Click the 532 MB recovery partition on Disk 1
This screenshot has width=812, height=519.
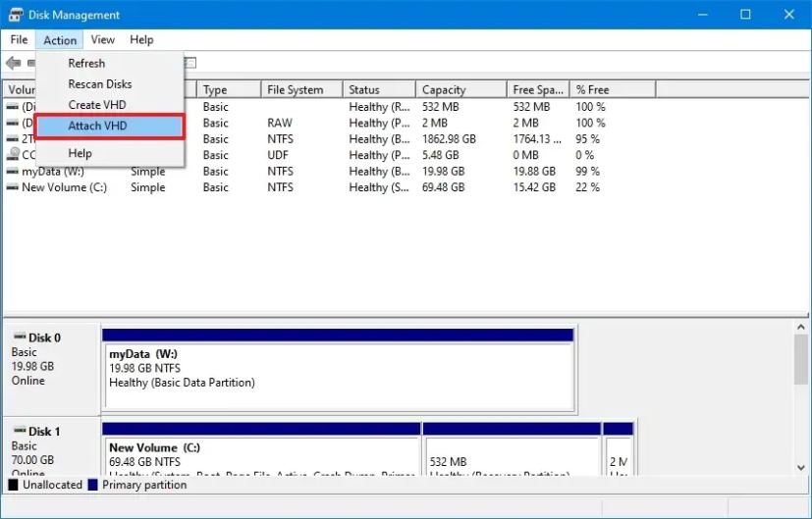[x=511, y=459]
